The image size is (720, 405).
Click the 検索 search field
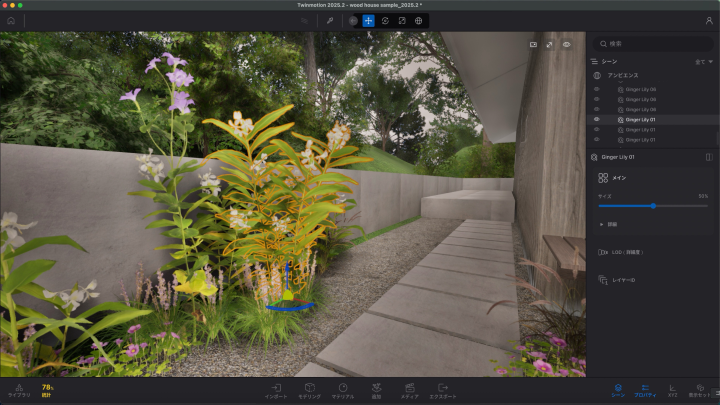[x=653, y=44]
